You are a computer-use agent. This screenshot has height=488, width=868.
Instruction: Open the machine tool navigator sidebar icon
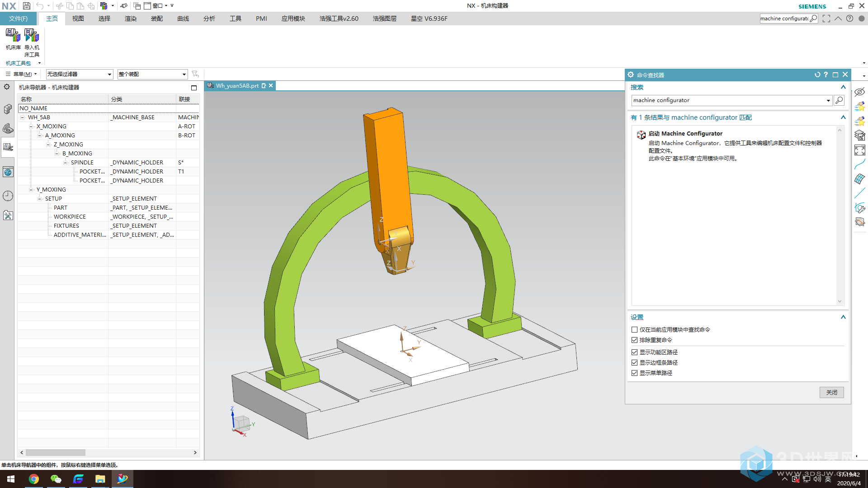pyautogui.click(x=8, y=147)
